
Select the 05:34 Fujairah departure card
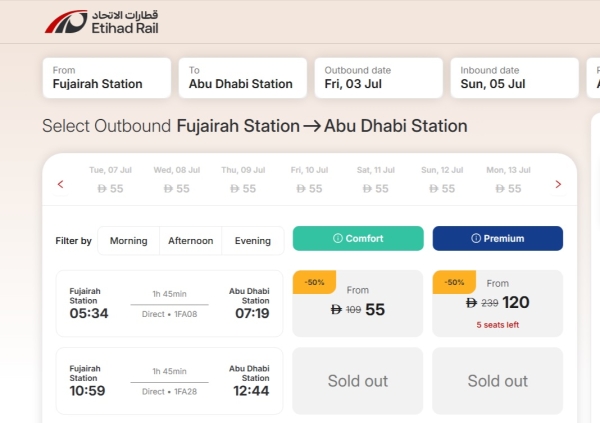[170, 304]
